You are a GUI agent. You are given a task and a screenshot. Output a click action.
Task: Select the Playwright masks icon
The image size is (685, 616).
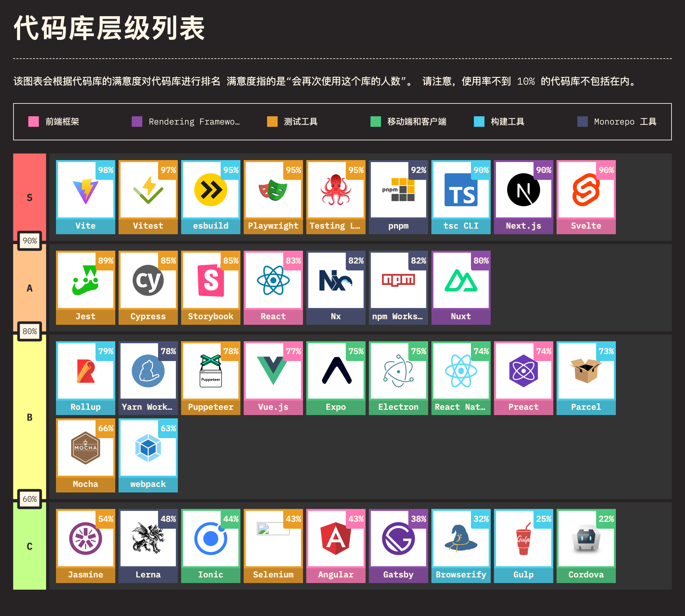click(273, 190)
